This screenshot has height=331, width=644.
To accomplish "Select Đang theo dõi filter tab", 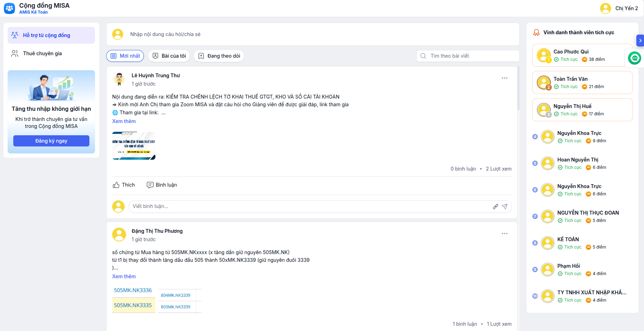I will [x=219, y=56].
